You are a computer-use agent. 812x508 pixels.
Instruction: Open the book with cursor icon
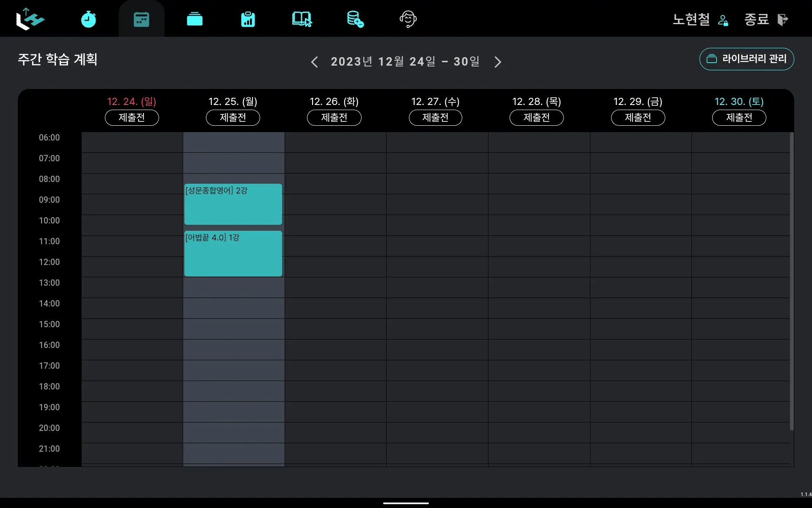click(x=302, y=19)
